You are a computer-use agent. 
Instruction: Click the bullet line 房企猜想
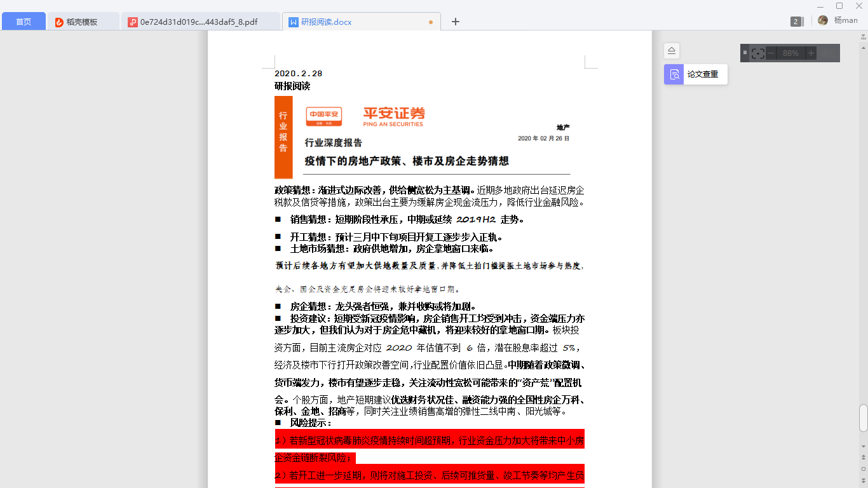(x=376, y=306)
